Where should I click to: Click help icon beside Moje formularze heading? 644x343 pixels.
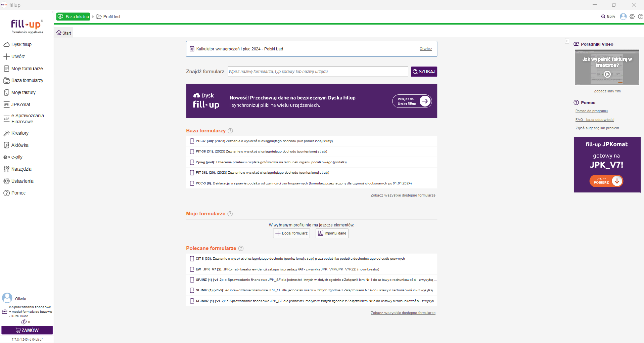coord(230,214)
